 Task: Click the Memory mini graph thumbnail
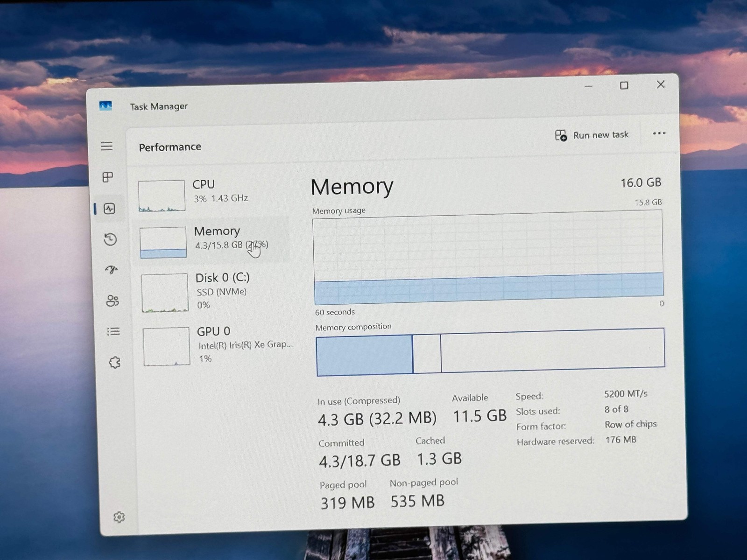[x=163, y=242]
